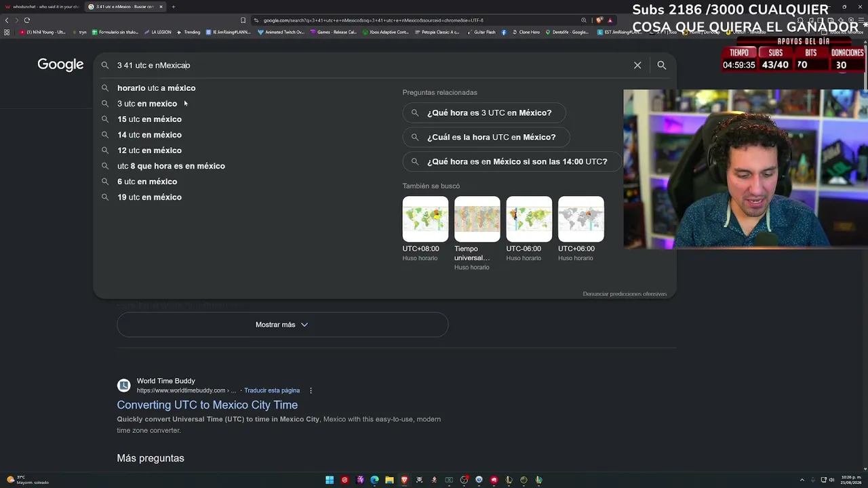
Task: Select suggestion '3 utc en mexico'
Action: coord(147,104)
